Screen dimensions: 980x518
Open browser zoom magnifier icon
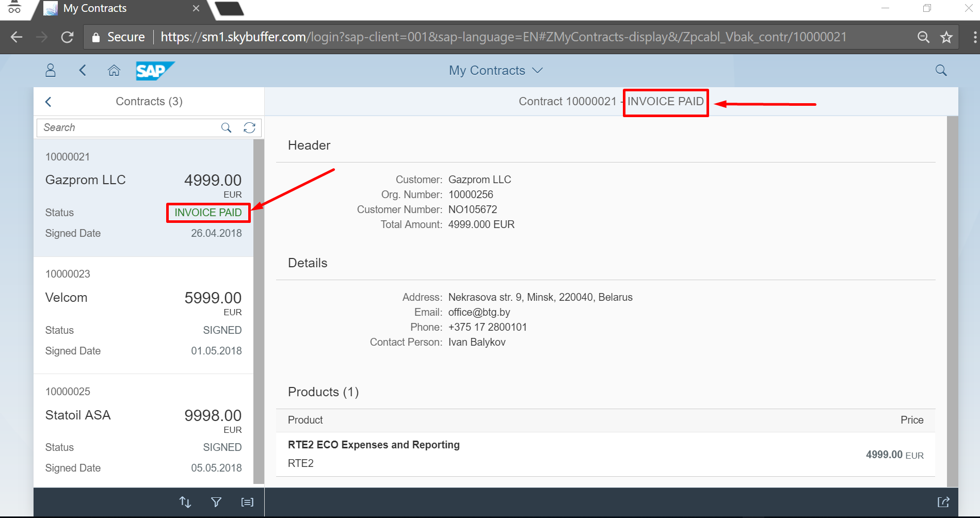pyautogui.click(x=923, y=37)
